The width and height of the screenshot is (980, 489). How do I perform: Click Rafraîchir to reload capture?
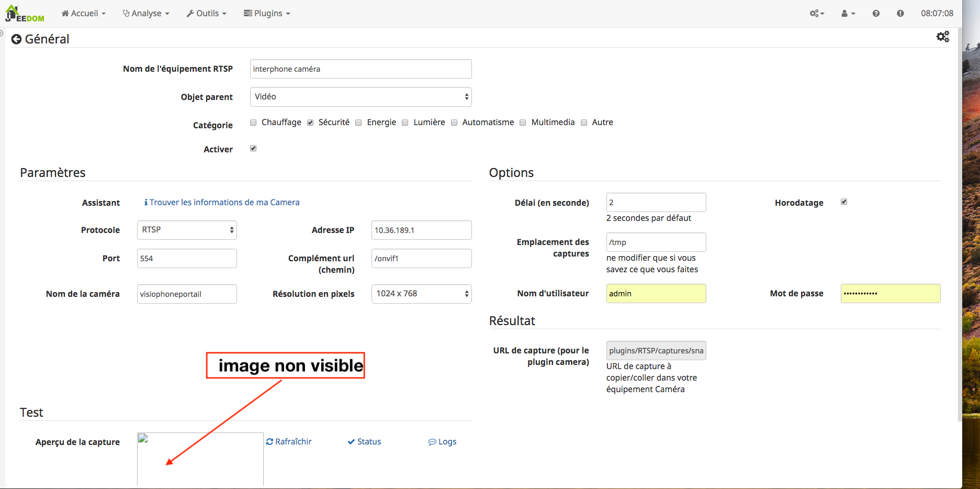pyautogui.click(x=289, y=442)
